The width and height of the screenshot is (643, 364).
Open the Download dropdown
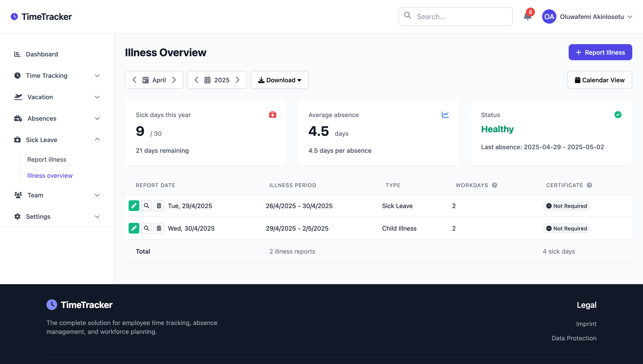tap(280, 80)
